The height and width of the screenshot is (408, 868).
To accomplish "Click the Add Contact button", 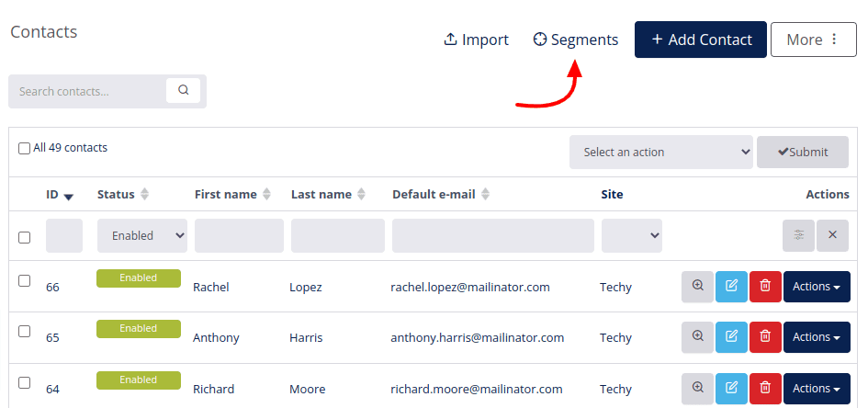I will click(700, 40).
